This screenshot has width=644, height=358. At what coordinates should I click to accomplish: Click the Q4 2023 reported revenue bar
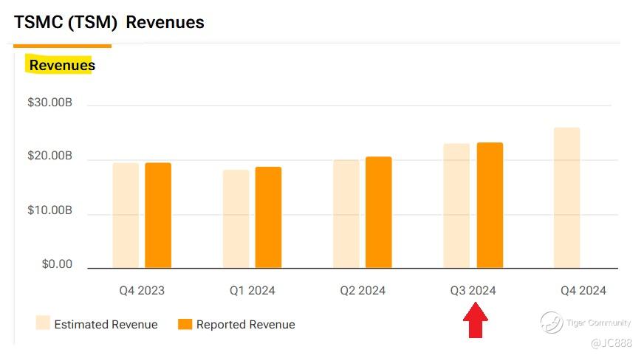coord(158,216)
